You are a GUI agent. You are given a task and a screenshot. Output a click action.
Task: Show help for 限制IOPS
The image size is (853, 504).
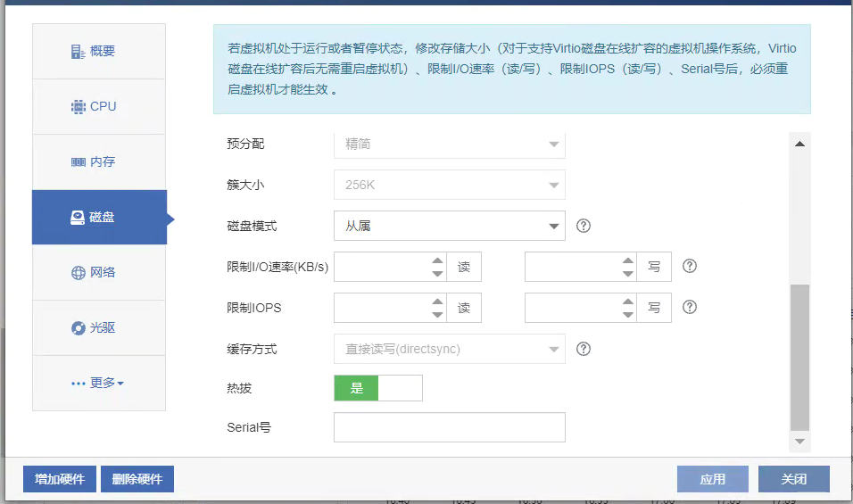pyautogui.click(x=689, y=307)
